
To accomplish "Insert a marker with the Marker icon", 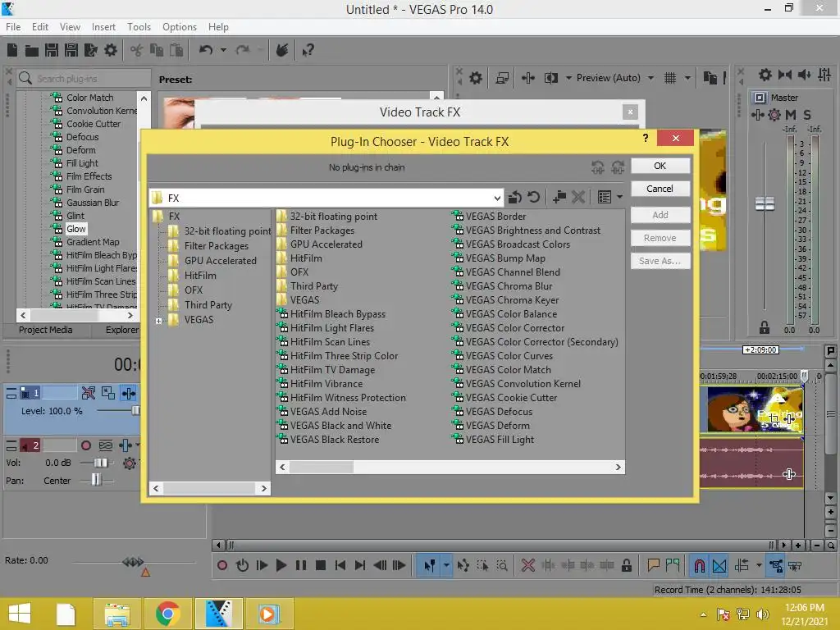I will pyautogui.click(x=653, y=565).
